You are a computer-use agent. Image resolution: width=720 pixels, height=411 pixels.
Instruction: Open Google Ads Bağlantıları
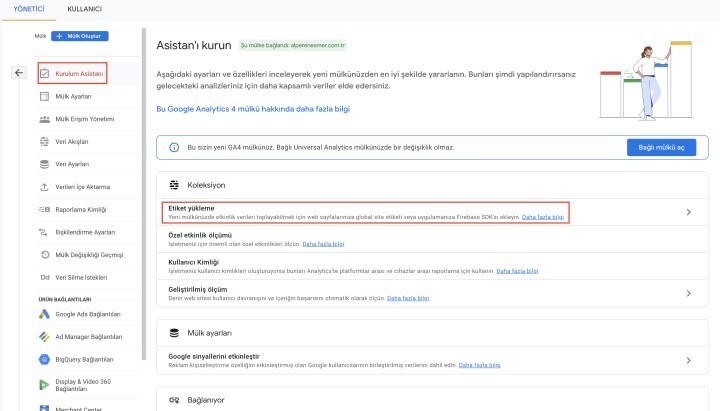87,314
